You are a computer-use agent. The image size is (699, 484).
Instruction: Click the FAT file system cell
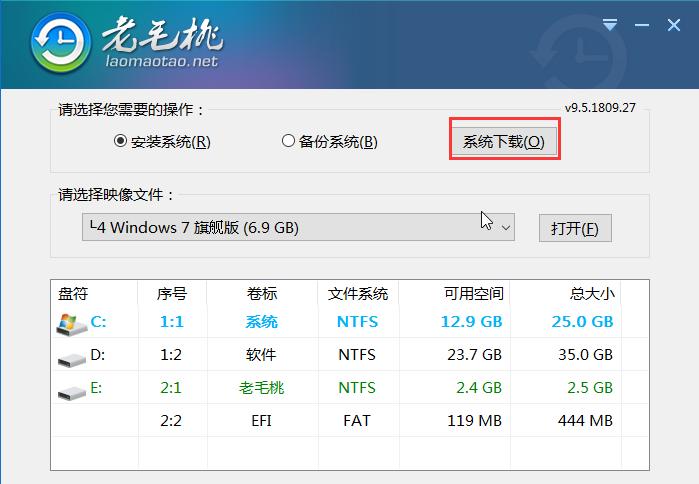click(x=357, y=420)
